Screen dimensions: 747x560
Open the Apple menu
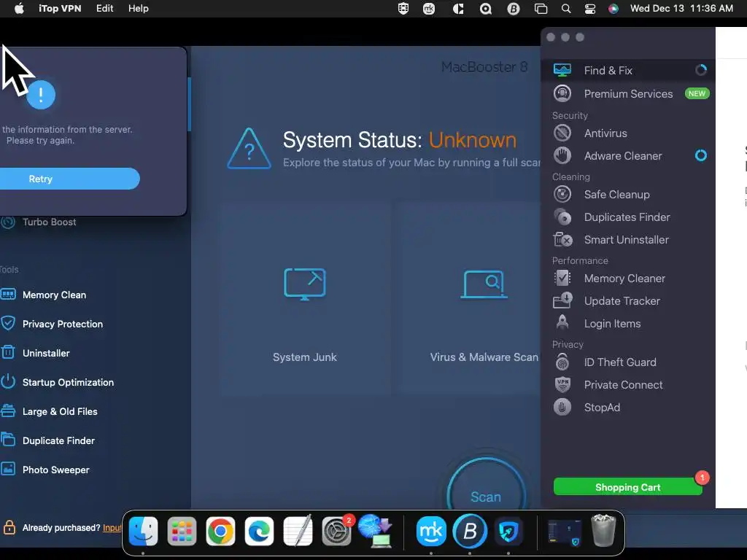click(19, 9)
